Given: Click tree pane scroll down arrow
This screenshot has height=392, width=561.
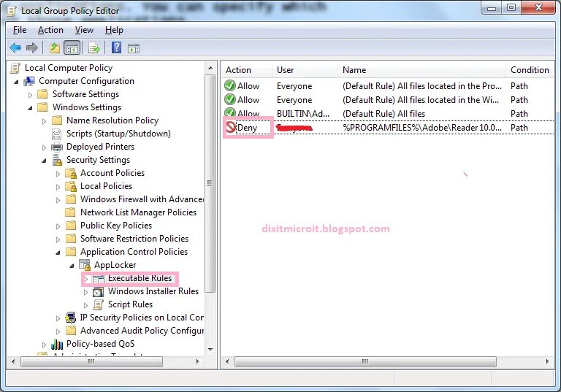Looking at the screenshot, I should pos(210,349).
